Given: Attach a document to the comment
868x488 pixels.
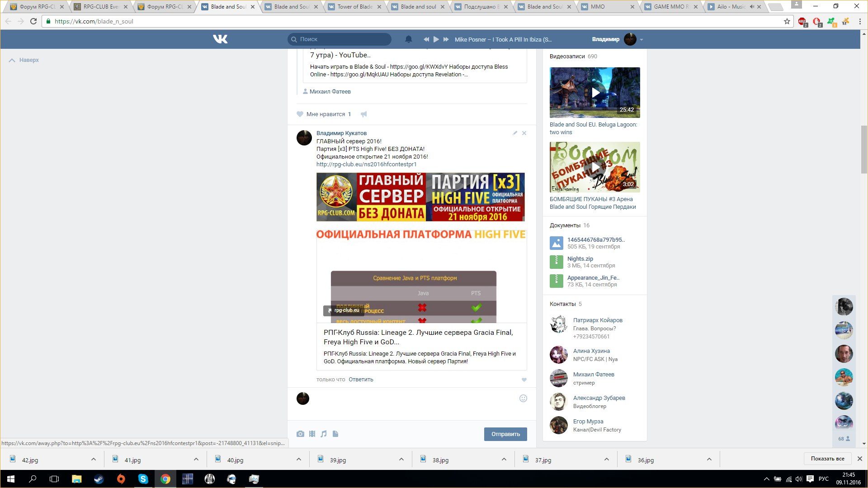Looking at the screenshot, I should 335,434.
